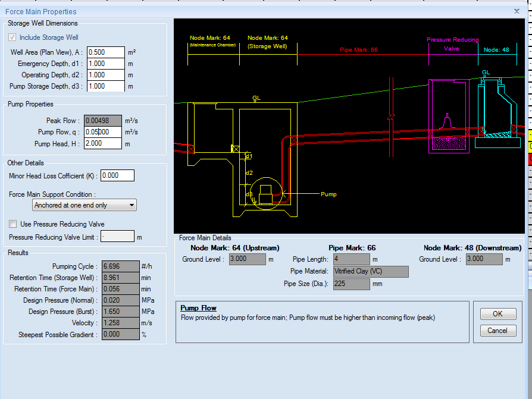Select Design Pressure (Normal) result value
Screen dimensions: 532x399
click(121, 300)
